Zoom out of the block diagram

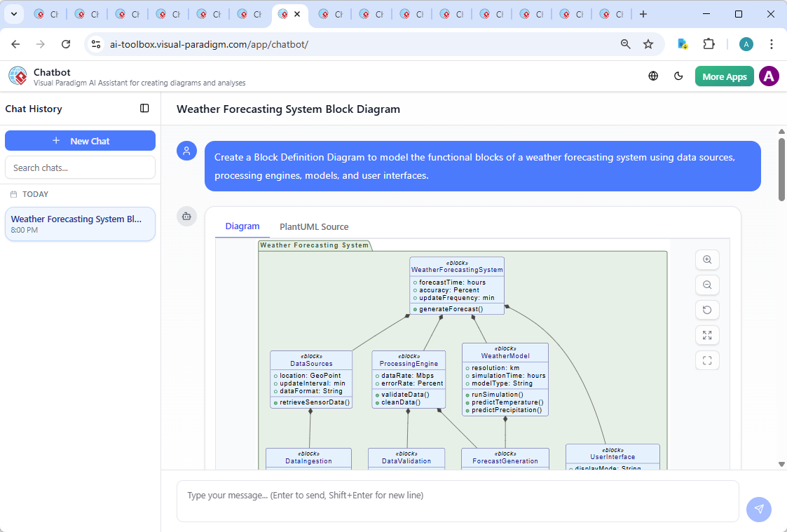[707, 285]
